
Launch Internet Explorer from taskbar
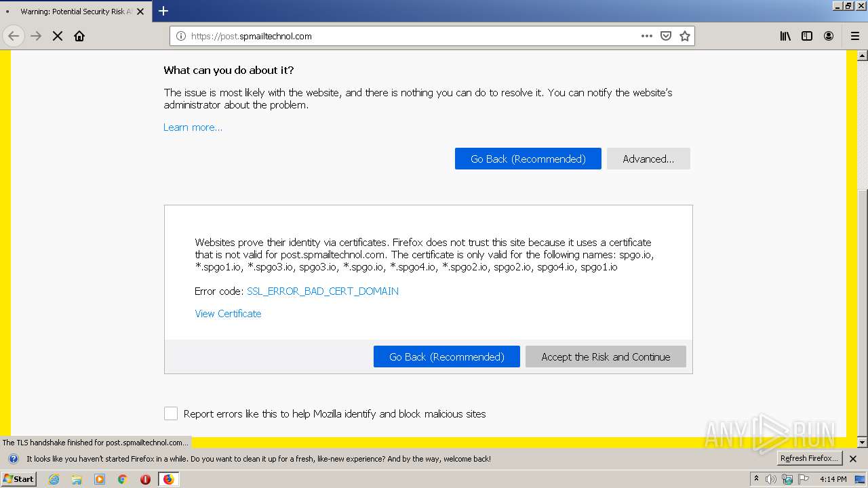54,479
